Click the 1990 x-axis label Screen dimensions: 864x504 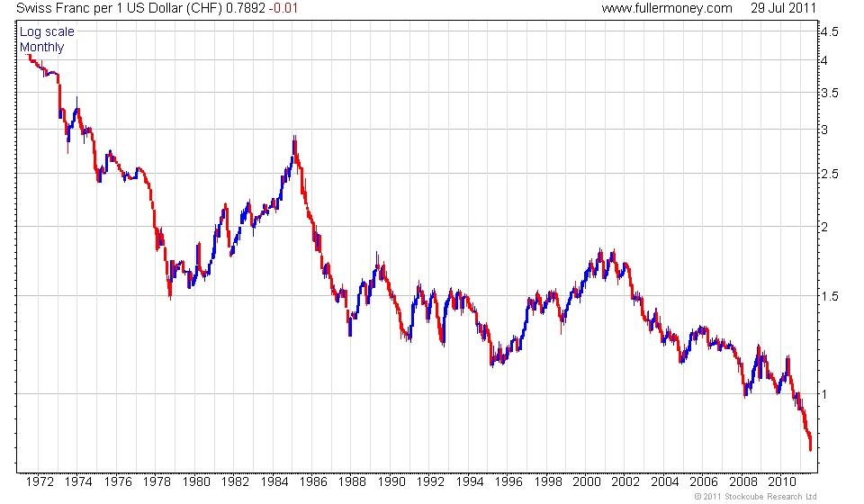(391, 481)
